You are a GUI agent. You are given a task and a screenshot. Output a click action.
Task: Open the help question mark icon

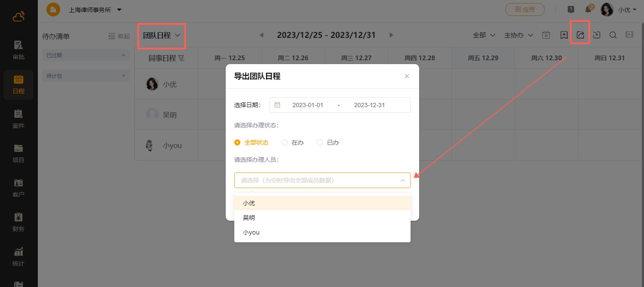pyautogui.click(x=571, y=9)
